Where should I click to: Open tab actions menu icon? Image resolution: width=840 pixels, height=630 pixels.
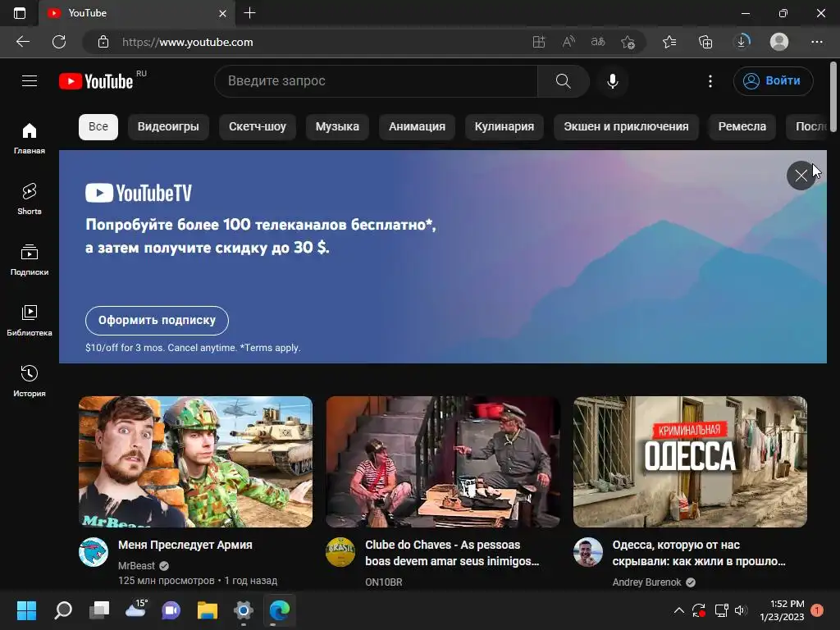coord(20,13)
